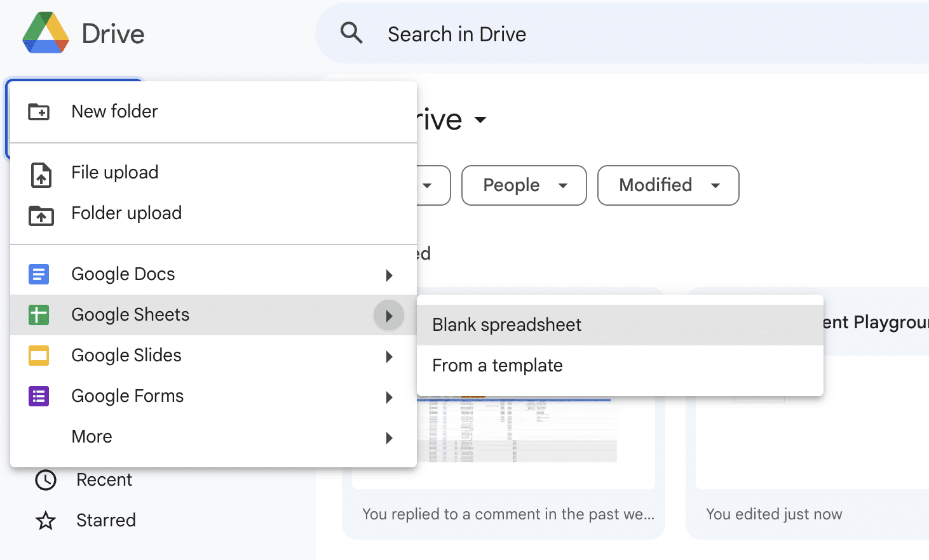The image size is (929, 560).
Task: Expand the Google Slides submenu arrow
Action: pos(389,356)
